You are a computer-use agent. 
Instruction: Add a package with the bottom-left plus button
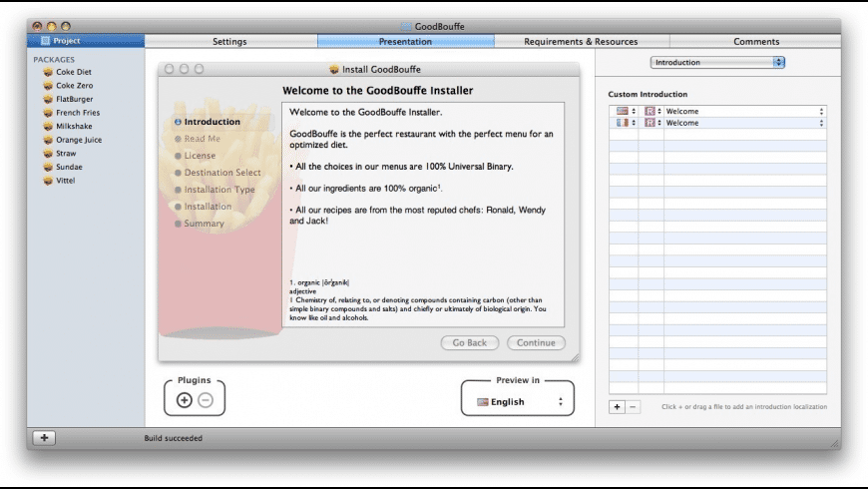44,438
